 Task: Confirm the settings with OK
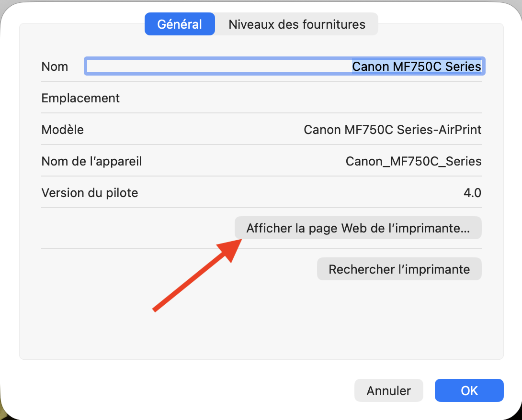point(469,390)
